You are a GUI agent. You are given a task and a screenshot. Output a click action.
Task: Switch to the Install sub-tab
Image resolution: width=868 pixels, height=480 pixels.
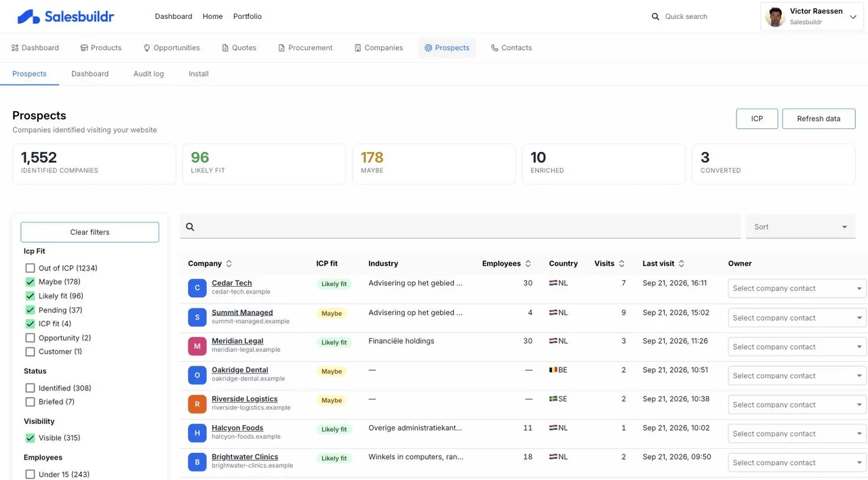[x=199, y=74]
